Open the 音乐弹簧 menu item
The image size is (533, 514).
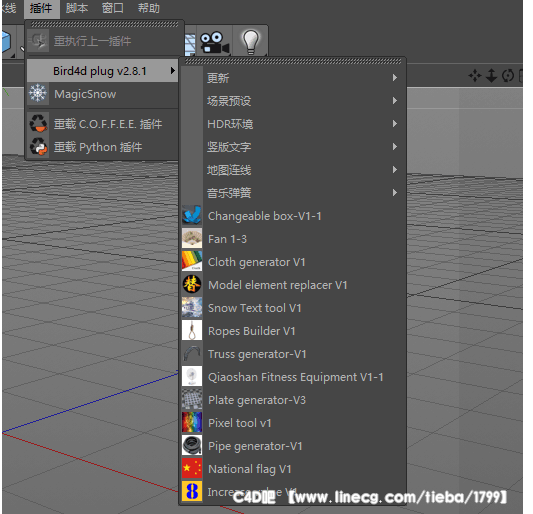pos(294,193)
